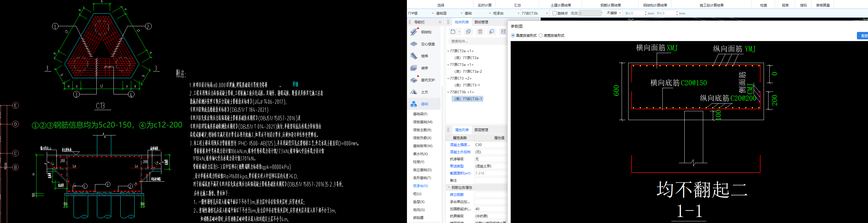Viewport: 868px width, 223px height.
Task: Select tree item (底) 77原CT2a
Action: click(x=466, y=58)
